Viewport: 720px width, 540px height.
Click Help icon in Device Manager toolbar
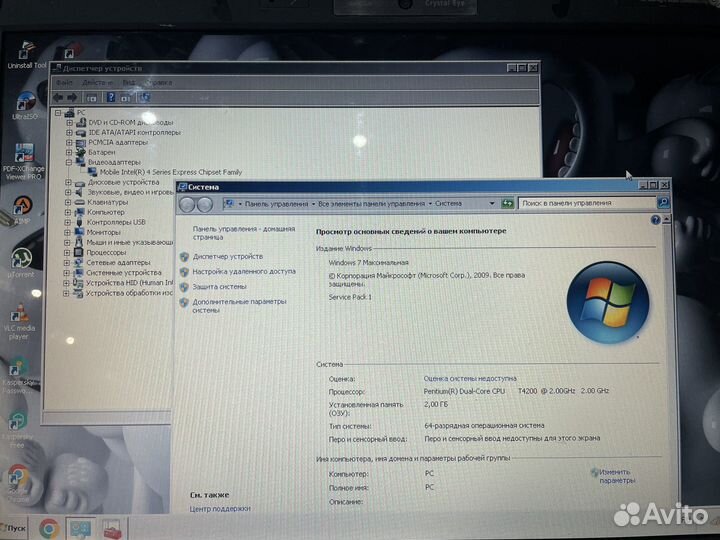click(111, 97)
